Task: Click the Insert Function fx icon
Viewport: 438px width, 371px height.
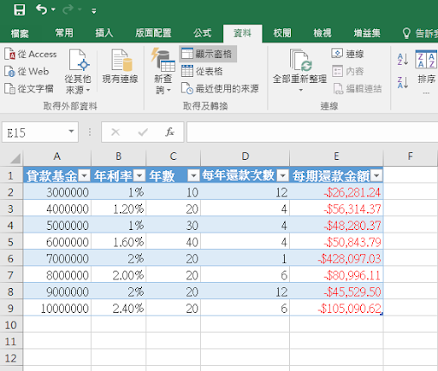Action: pos(170,133)
